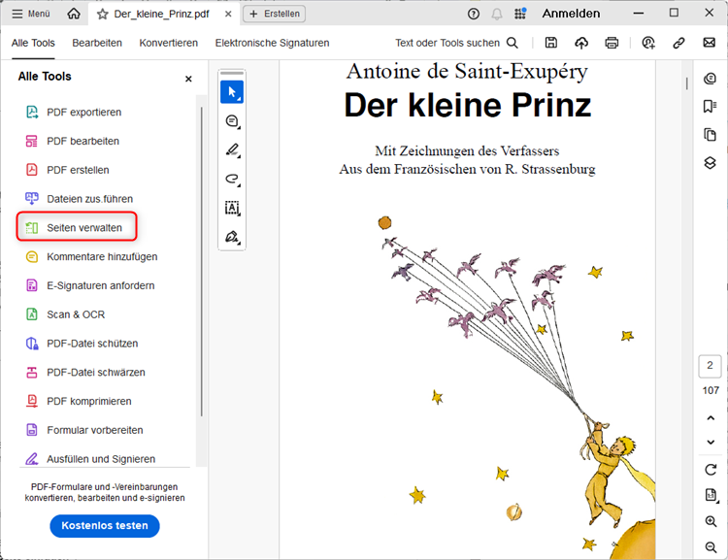Viewport: 728px width, 560px height.
Task: Open E-Signaturen anfordern tool
Action: [90, 285]
